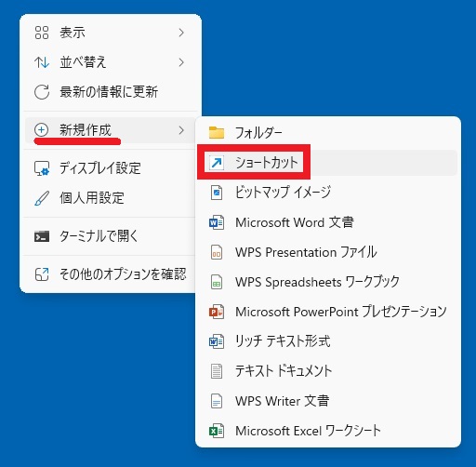Click the PowerPoint red icon
Screen dimensions: 476x467
point(217,312)
